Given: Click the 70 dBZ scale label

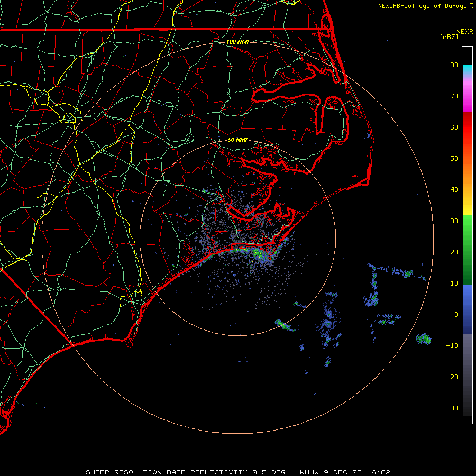Looking at the screenshot, I should point(454,96).
